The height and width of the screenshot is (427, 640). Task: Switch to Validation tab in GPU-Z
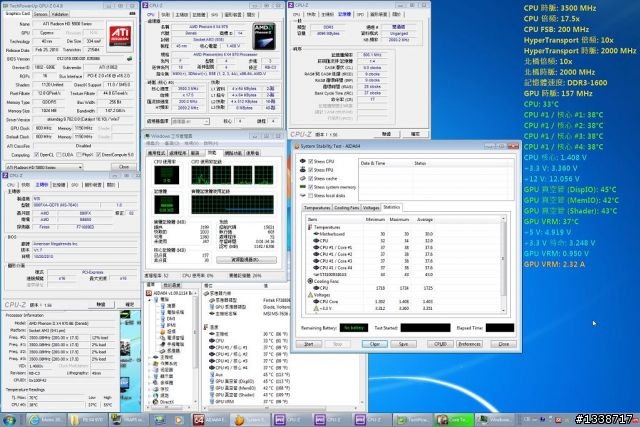[x=60, y=14]
